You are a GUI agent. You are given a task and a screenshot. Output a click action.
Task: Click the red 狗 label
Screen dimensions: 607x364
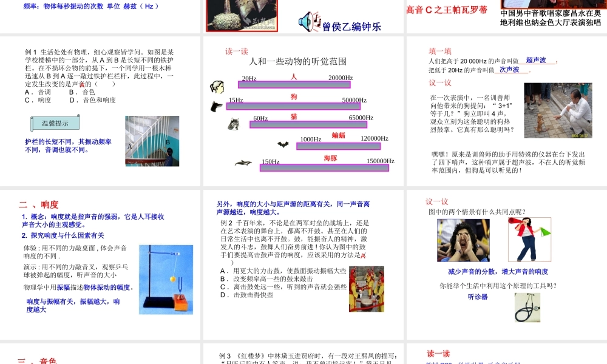[294, 96]
